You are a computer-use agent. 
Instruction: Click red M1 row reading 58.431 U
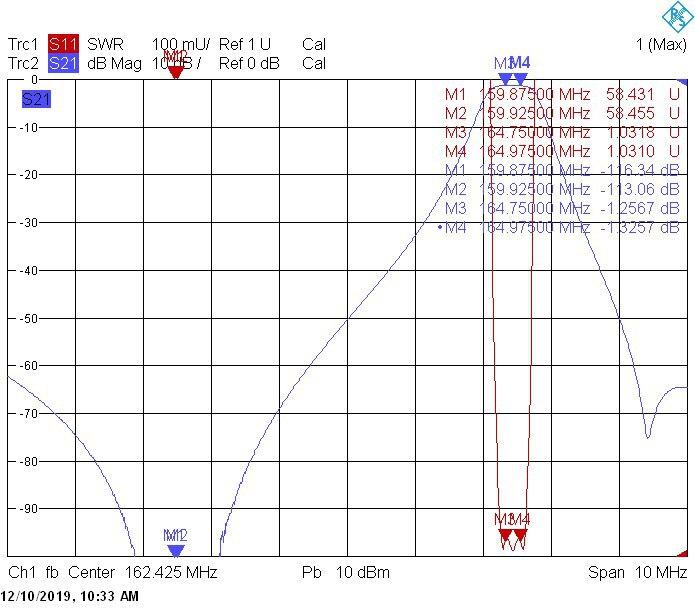pos(562,94)
